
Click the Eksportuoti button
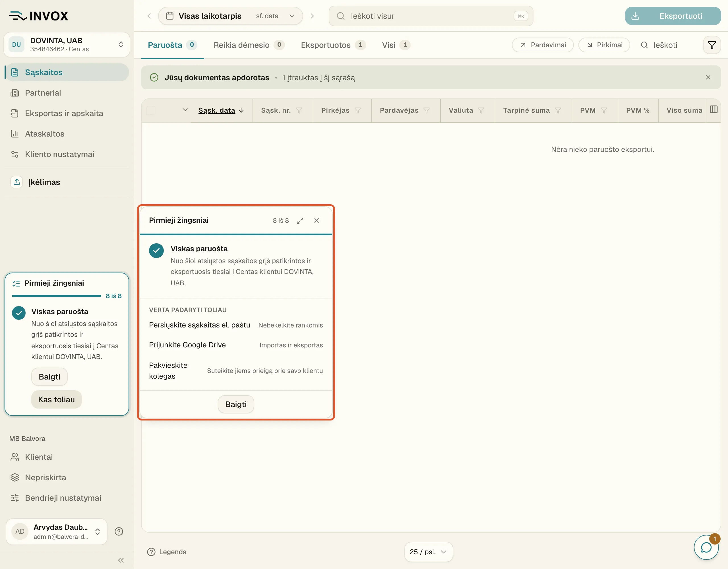(x=673, y=16)
